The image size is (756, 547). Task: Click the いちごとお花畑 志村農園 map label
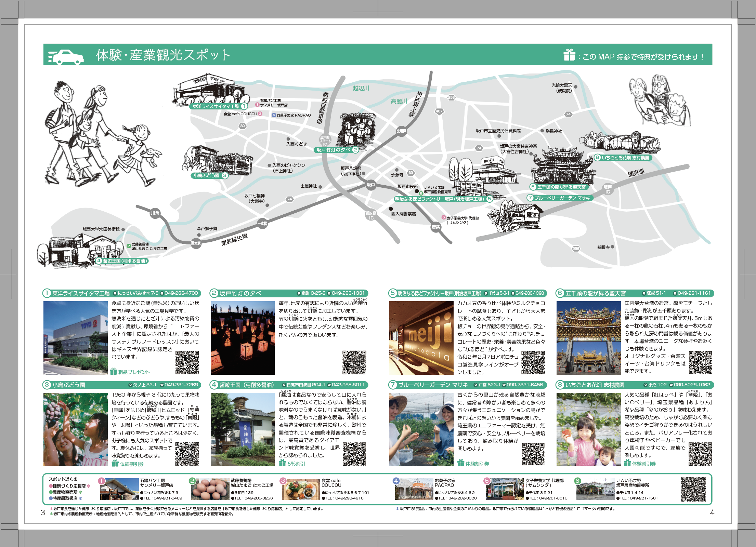tap(623, 158)
